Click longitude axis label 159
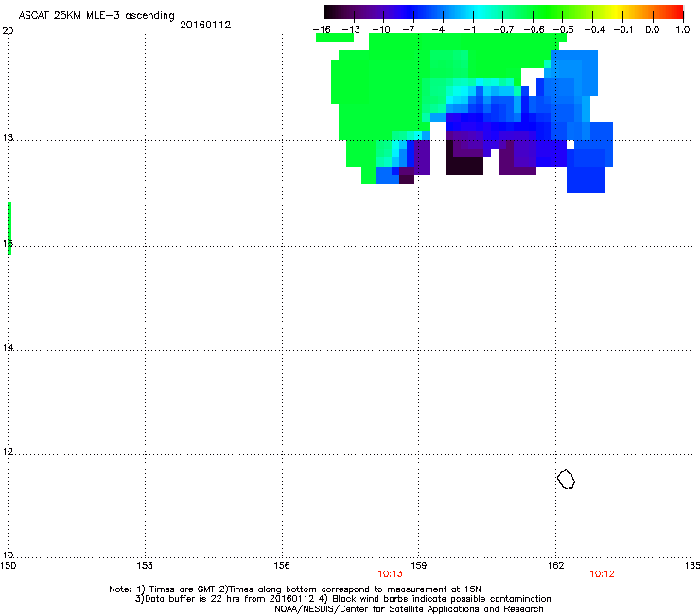The image size is (700, 615). (419, 566)
